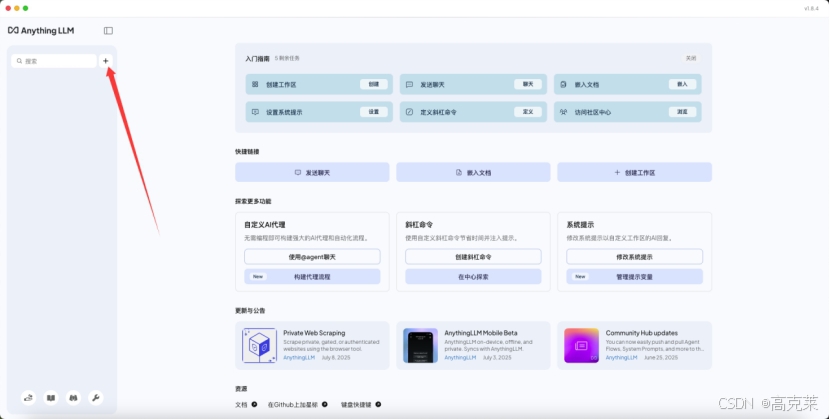Open settings with the wrench icon
Viewport: 830px width, 419px height.
coord(96,398)
